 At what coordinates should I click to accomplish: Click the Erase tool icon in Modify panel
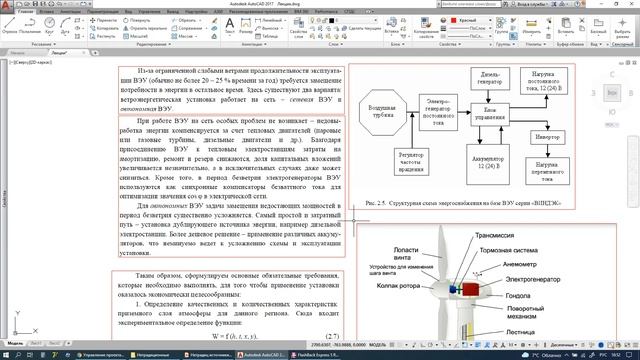[x=214, y=20]
